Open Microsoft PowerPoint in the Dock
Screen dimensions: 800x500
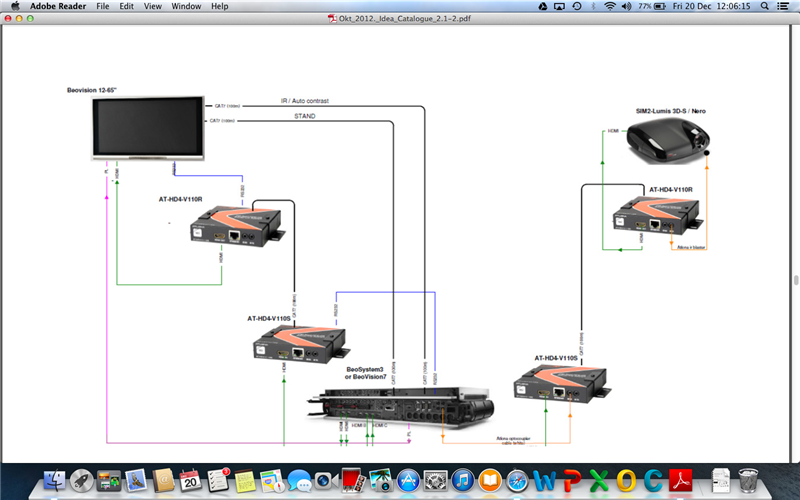click(x=572, y=481)
